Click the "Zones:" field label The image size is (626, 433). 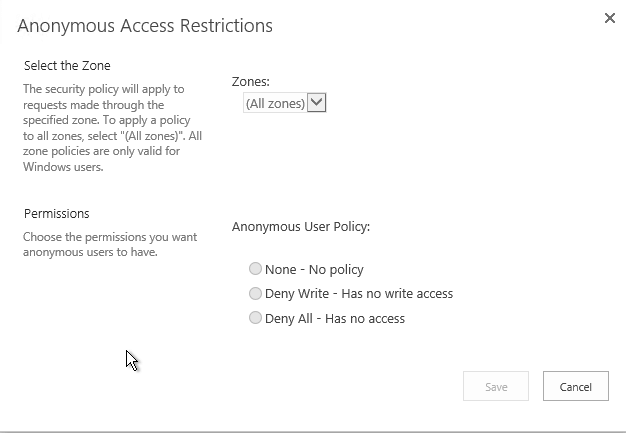click(251, 82)
